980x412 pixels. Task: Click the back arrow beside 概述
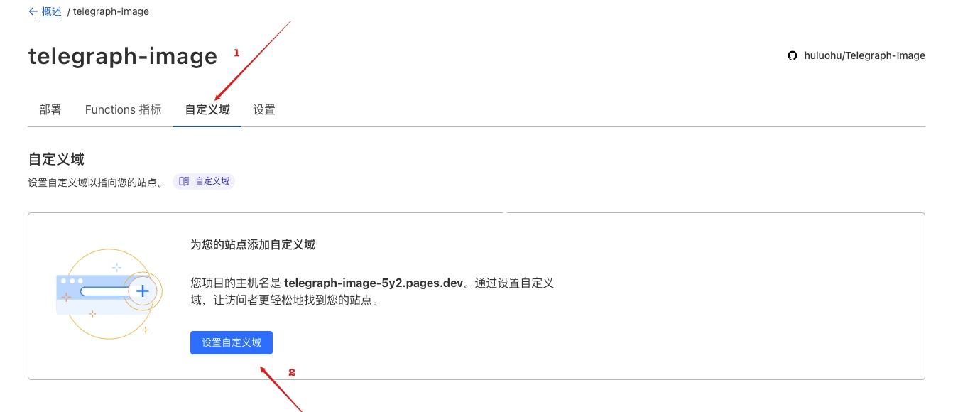pos(33,11)
